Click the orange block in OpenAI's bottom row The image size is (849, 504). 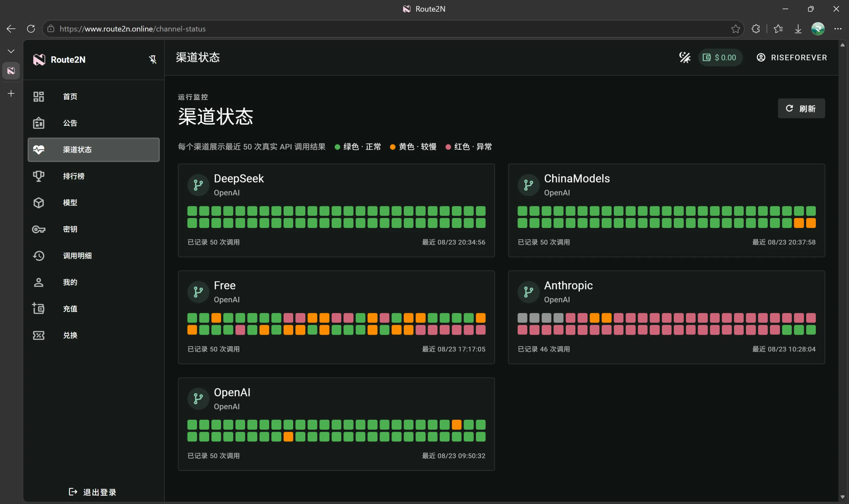(288, 437)
